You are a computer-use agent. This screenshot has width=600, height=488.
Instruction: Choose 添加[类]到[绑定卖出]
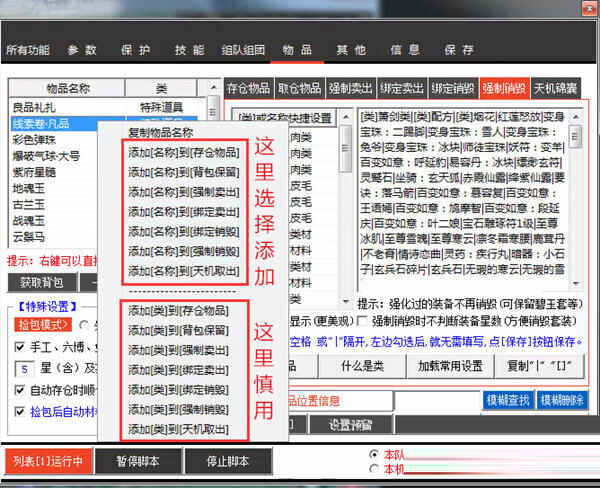pos(178,370)
